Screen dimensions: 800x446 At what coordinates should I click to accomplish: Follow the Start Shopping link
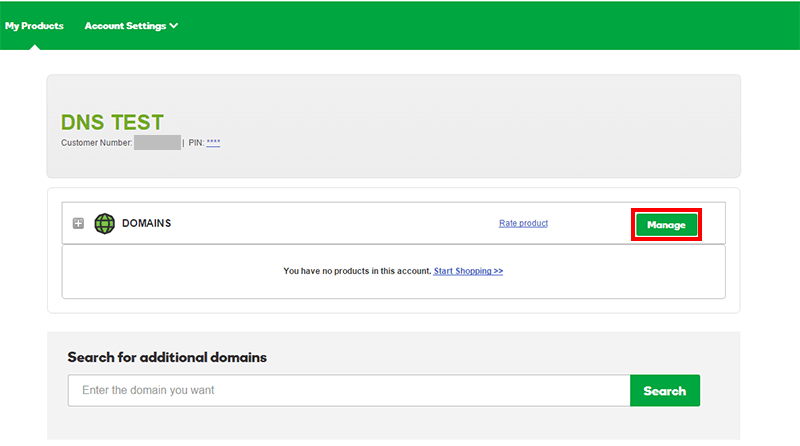pyautogui.click(x=468, y=271)
